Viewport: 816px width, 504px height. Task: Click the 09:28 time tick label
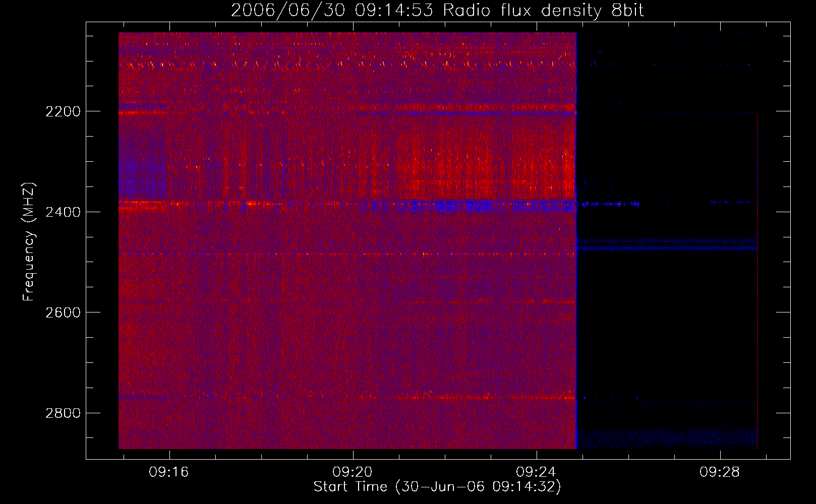(x=720, y=472)
